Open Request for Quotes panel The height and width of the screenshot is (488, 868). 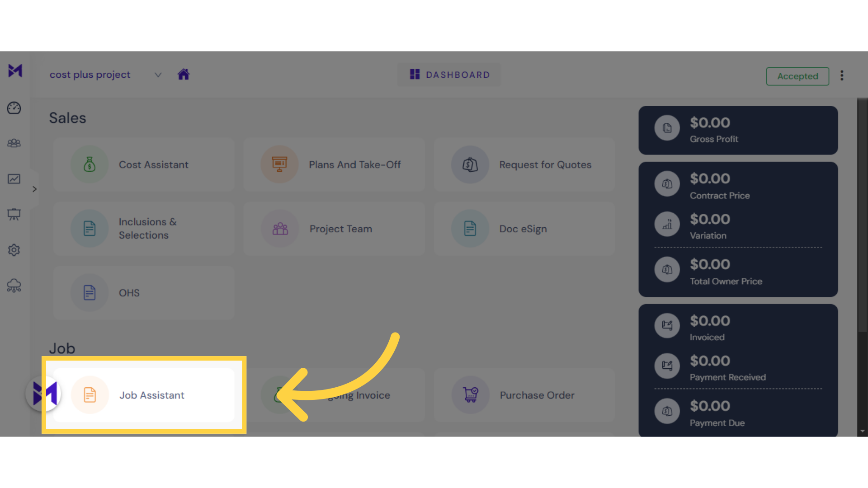[x=524, y=164]
